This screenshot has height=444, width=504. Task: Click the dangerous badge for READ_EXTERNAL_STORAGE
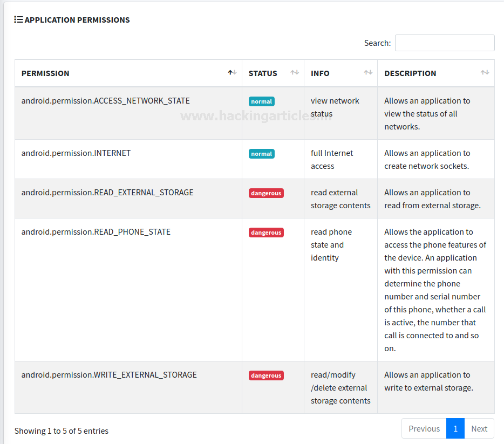tap(266, 193)
